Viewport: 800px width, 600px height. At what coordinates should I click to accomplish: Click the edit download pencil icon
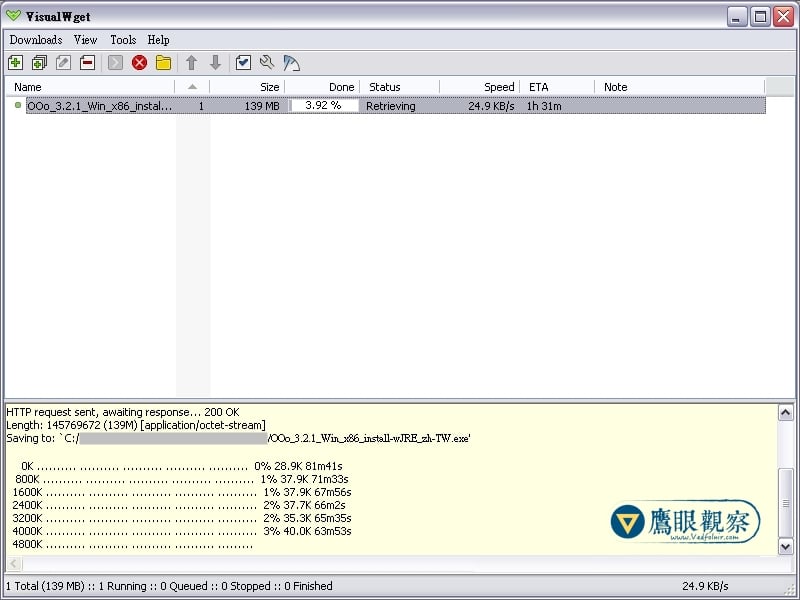(63, 63)
